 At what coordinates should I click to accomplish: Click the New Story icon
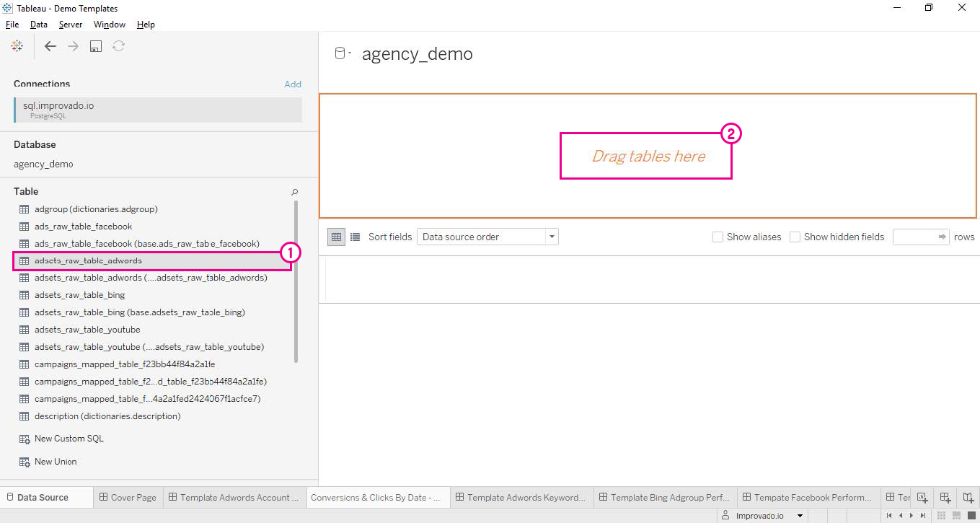968,497
